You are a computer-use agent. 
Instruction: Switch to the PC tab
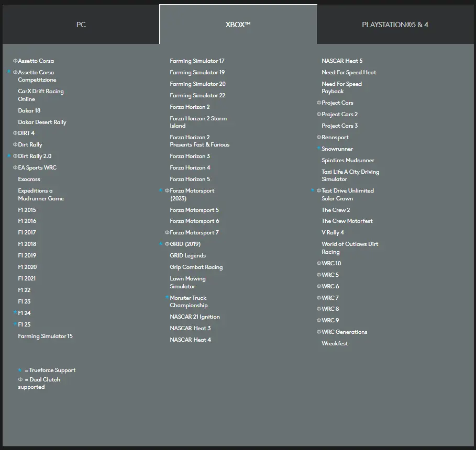point(81,25)
